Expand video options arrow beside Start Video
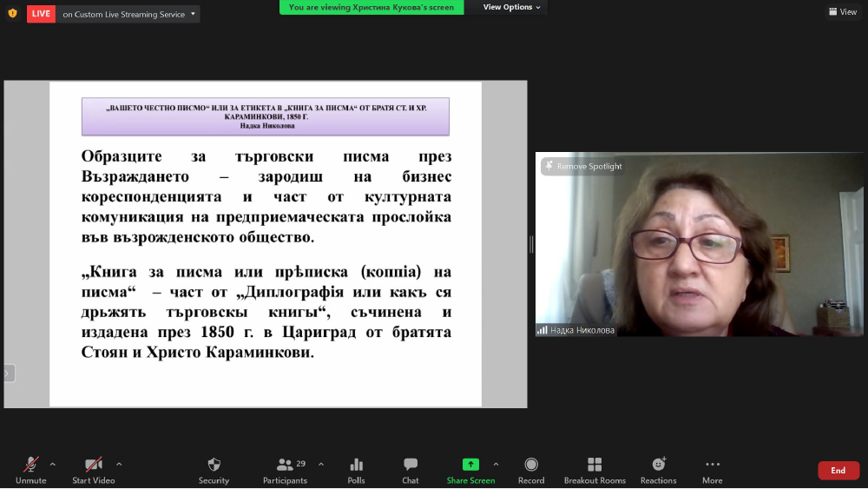 pyautogui.click(x=119, y=464)
